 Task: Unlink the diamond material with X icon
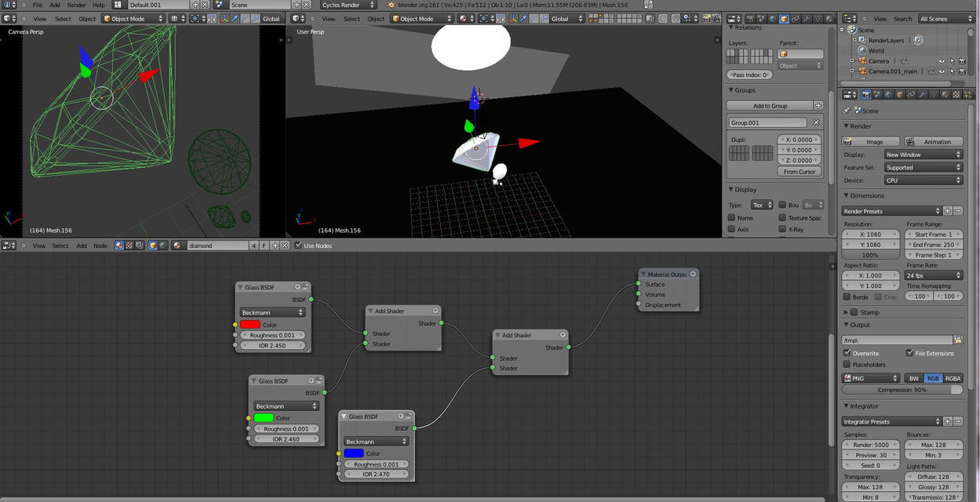(x=284, y=246)
